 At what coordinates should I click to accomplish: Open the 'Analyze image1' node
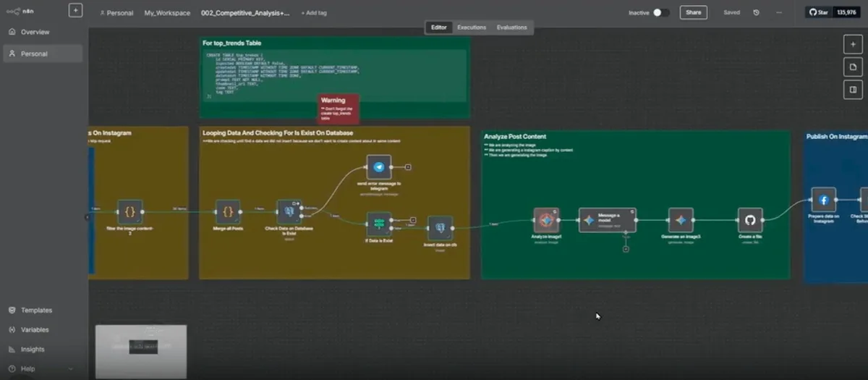pyautogui.click(x=546, y=220)
